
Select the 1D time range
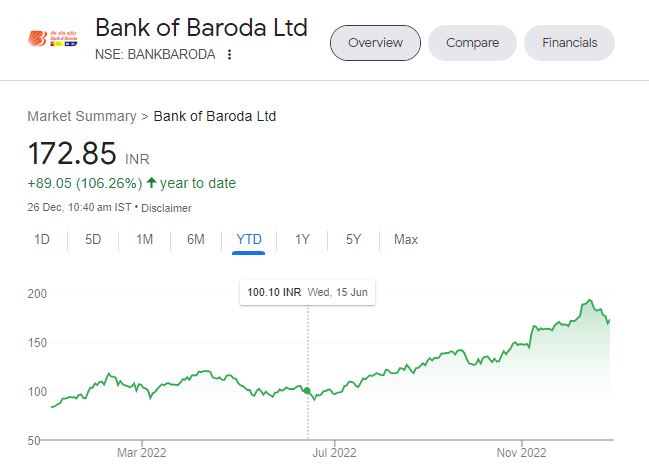click(x=42, y=239)
